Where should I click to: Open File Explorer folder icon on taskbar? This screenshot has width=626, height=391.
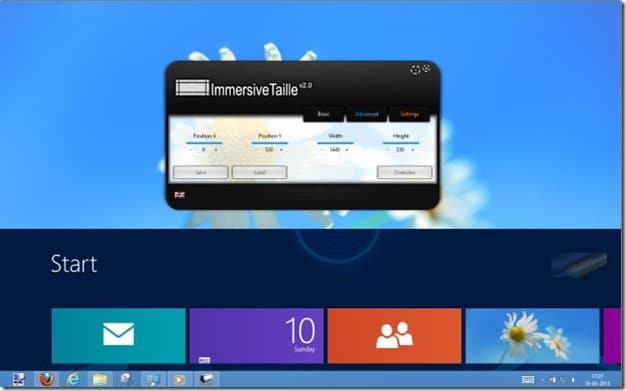100,379
